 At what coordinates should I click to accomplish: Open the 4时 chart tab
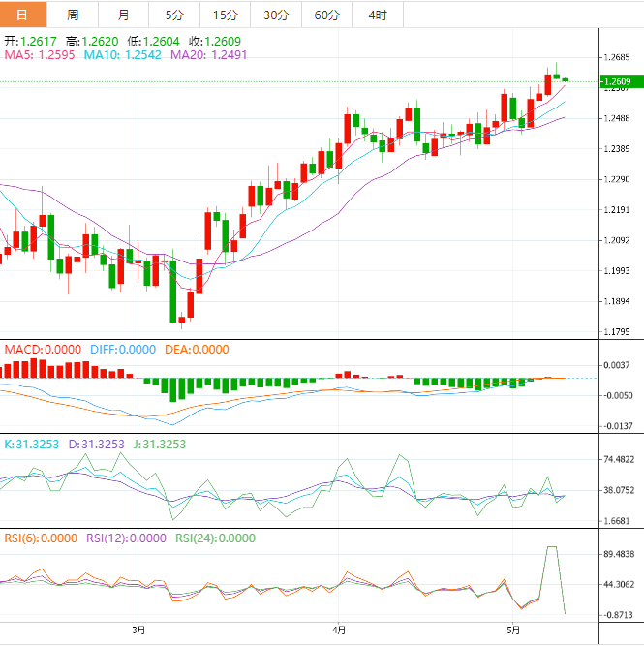[x=377, y=15]
